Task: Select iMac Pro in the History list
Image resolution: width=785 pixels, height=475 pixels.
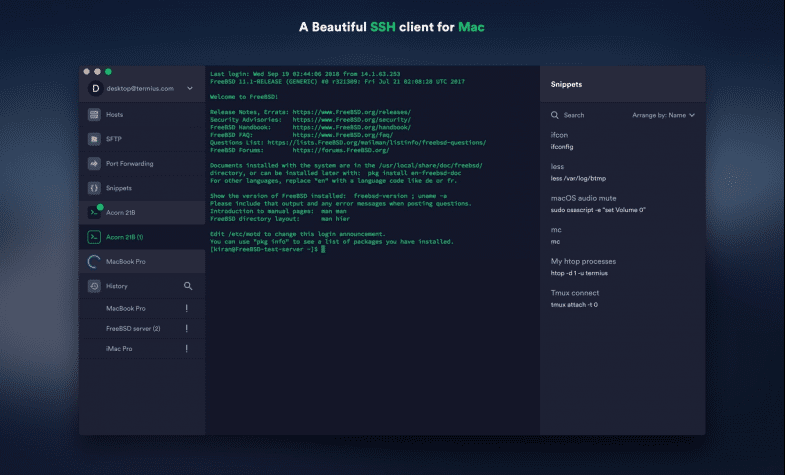Action: [142, 348]
